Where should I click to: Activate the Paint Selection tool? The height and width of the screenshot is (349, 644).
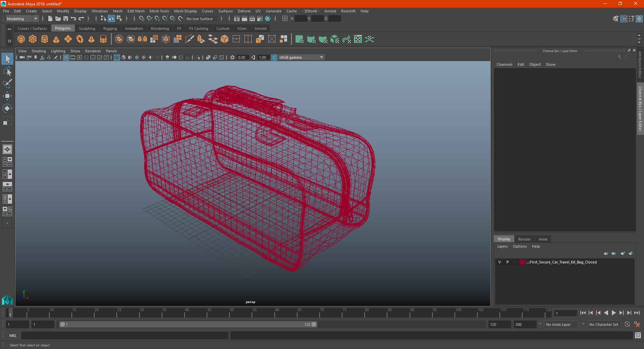7,84
